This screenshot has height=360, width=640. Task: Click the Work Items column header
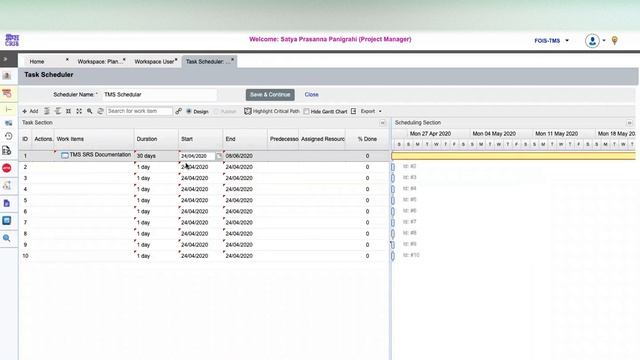(94, 139)
